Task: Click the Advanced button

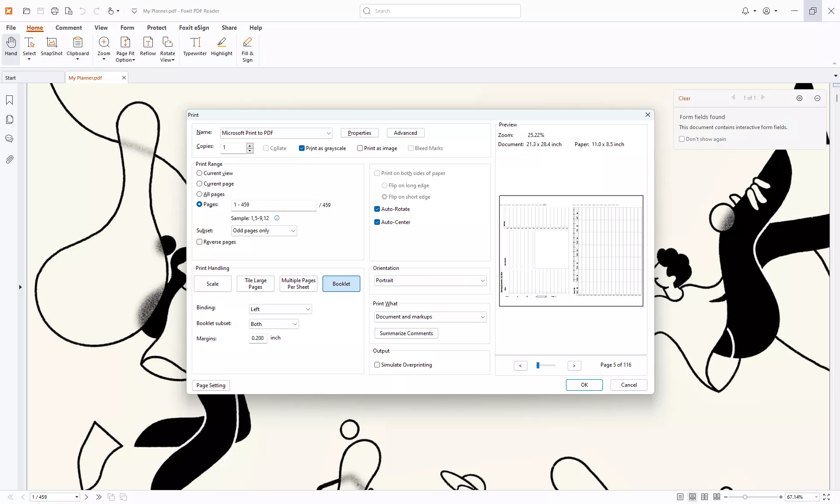Action: (x=405, y=133)
